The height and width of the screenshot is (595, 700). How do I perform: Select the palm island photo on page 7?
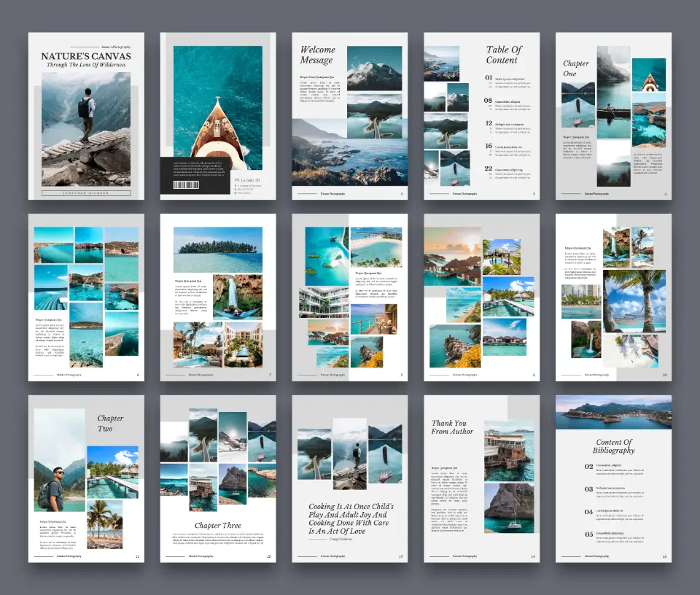pos(218,249)
